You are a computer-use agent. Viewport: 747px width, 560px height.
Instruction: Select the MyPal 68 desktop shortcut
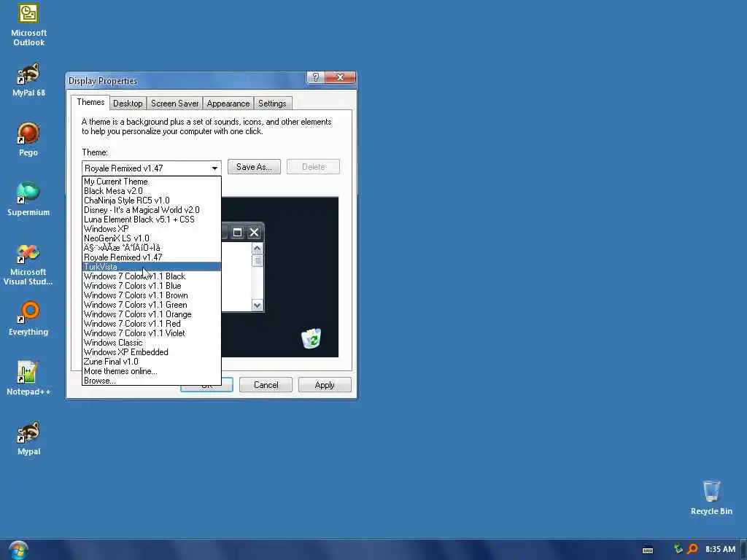pyautogui.click(x=28, y=80)
